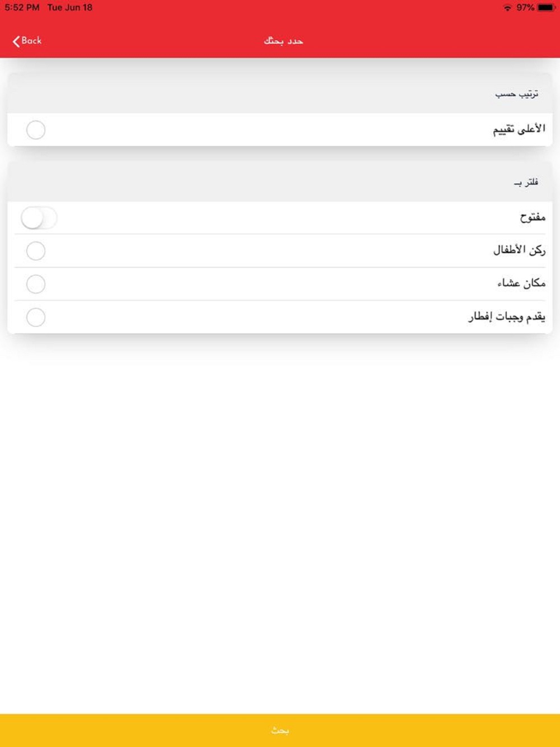Click the مفتوح text label
The width and height of the screenshot is (560, 747).
pyautogui.click(x=532, y=217)
